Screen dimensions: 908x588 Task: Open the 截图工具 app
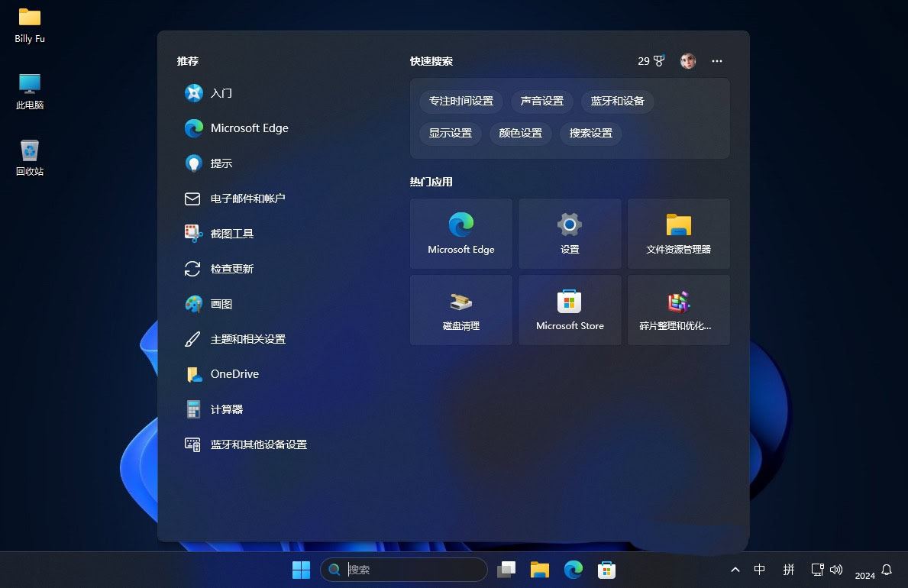(231, 233)
